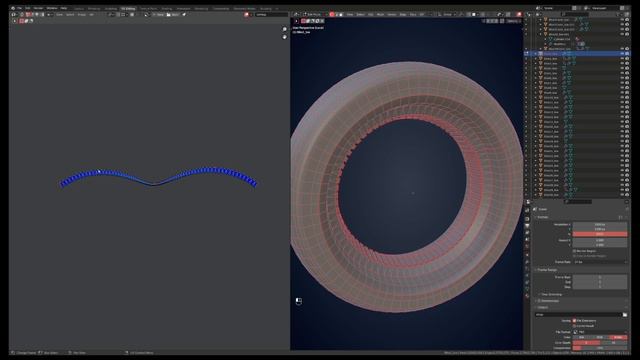Switch to the Shading workspace tab

pos(167,8)
